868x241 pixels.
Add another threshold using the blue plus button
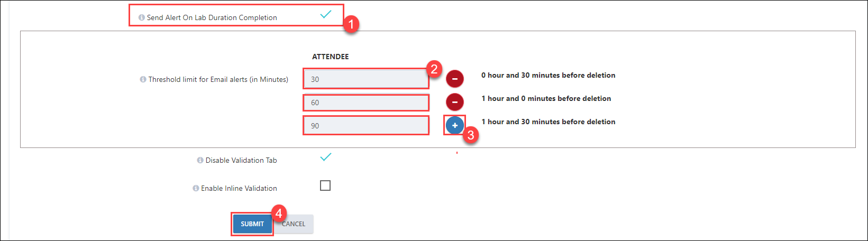455,125
